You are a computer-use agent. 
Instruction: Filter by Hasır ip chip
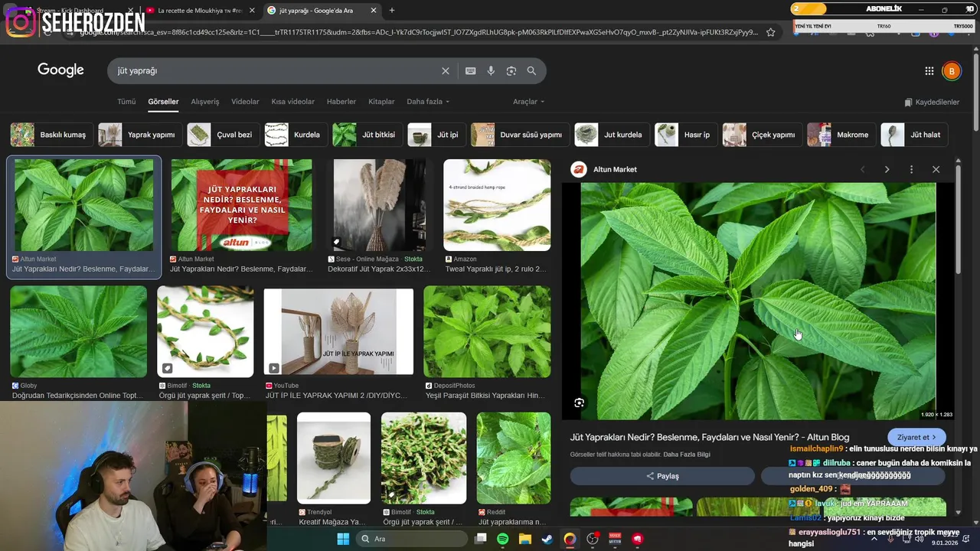tap(687, 135)
